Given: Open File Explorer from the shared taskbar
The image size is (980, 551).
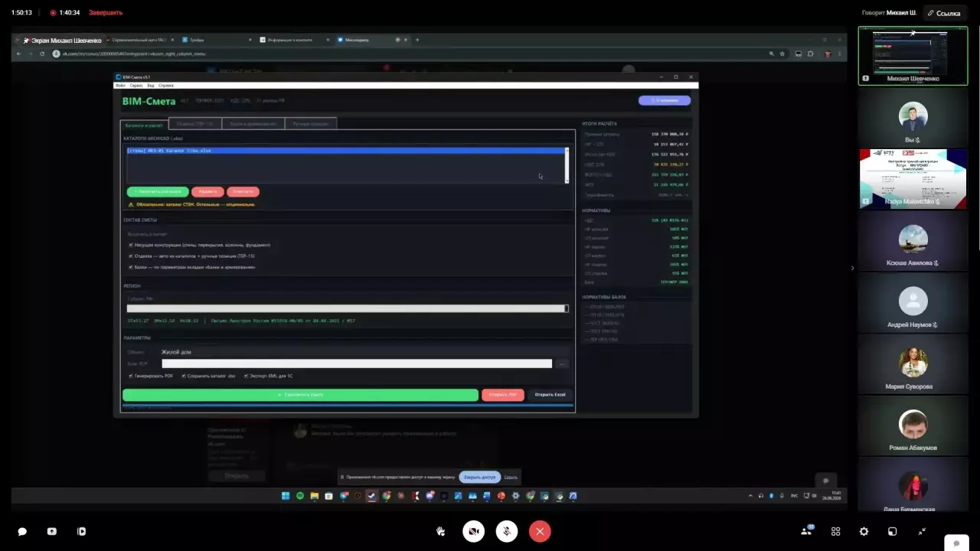Looking at the screenshot, I should (x=315, y=496).
